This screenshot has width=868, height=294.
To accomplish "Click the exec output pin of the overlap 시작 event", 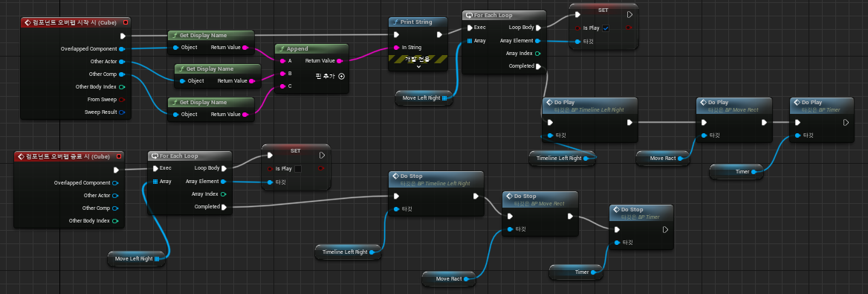I will point(123,36).
